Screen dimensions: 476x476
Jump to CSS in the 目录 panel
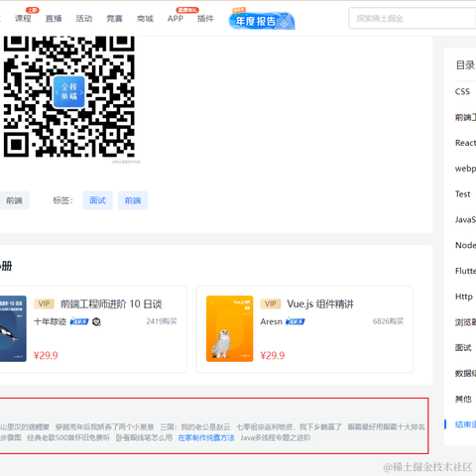(x=462, y=91)
